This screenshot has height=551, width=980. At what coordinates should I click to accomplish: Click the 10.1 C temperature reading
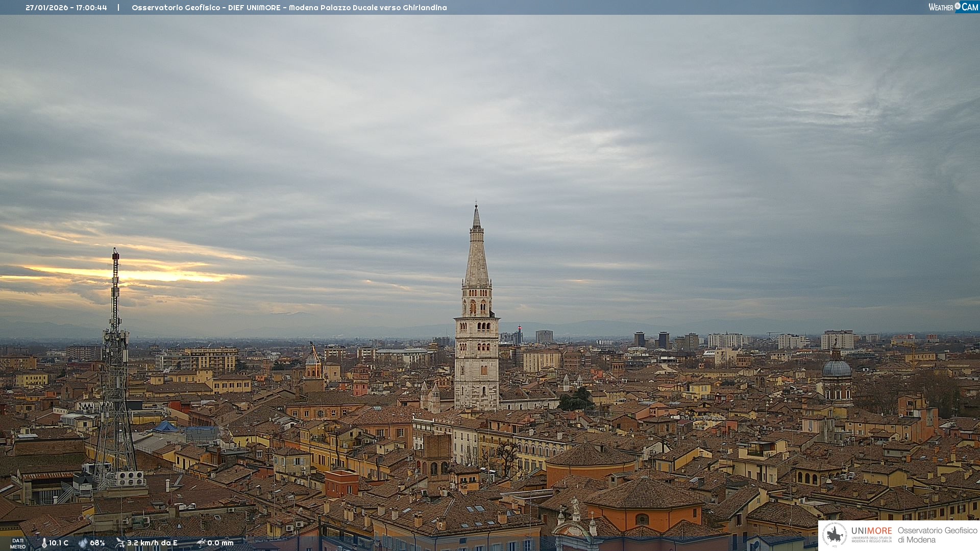[x=59, y=543]
